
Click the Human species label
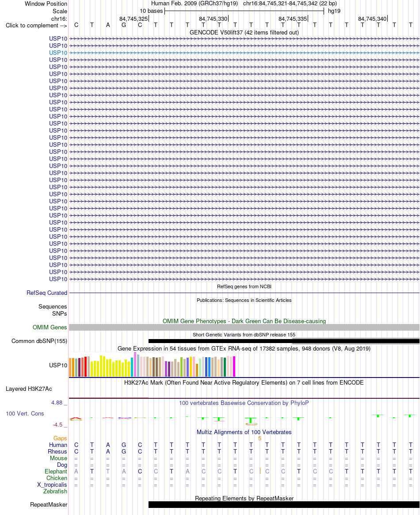click(58, 445)
